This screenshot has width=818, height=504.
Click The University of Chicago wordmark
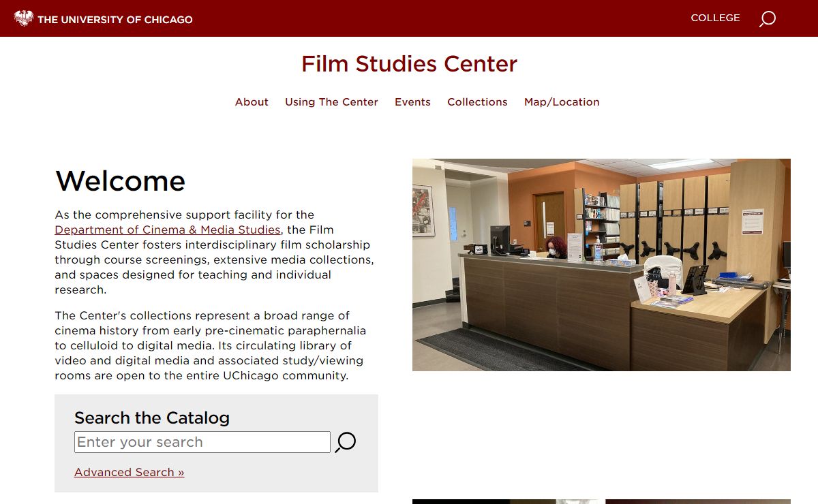pos(115,19)
